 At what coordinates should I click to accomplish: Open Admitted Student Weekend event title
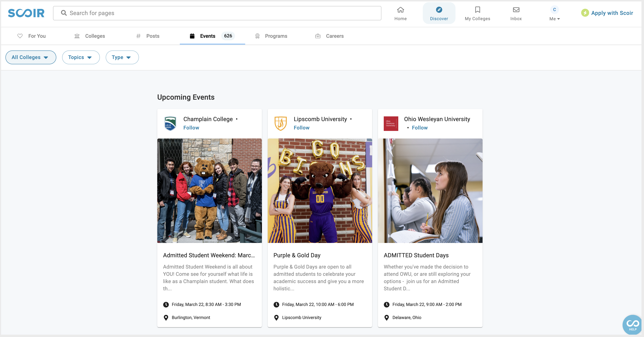point(209,255)
